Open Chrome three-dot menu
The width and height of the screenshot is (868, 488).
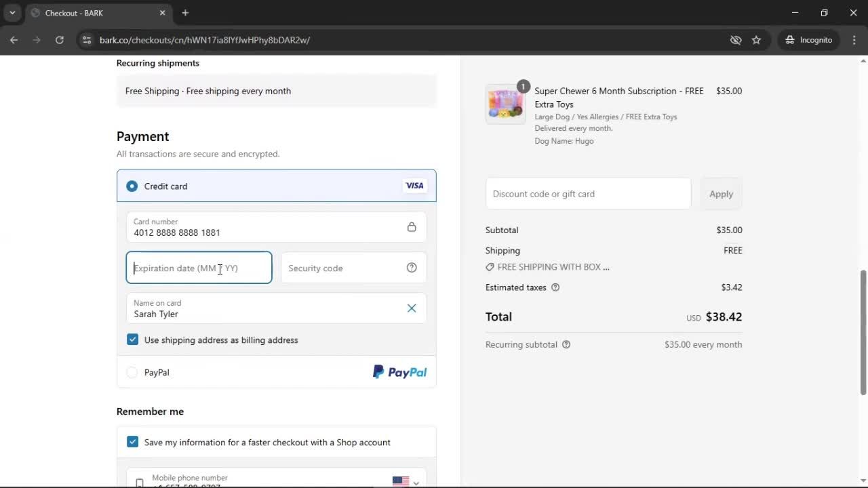point(854,40)
